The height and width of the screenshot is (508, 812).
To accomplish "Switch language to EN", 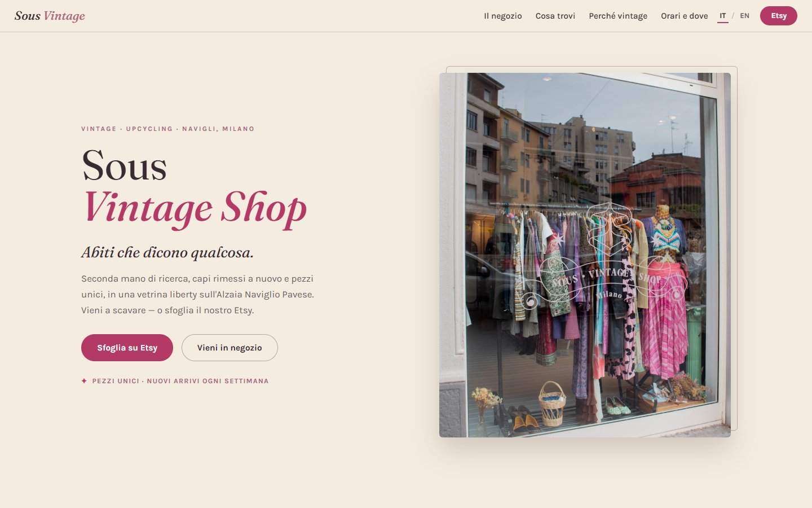I will click(x=744, y=16).
